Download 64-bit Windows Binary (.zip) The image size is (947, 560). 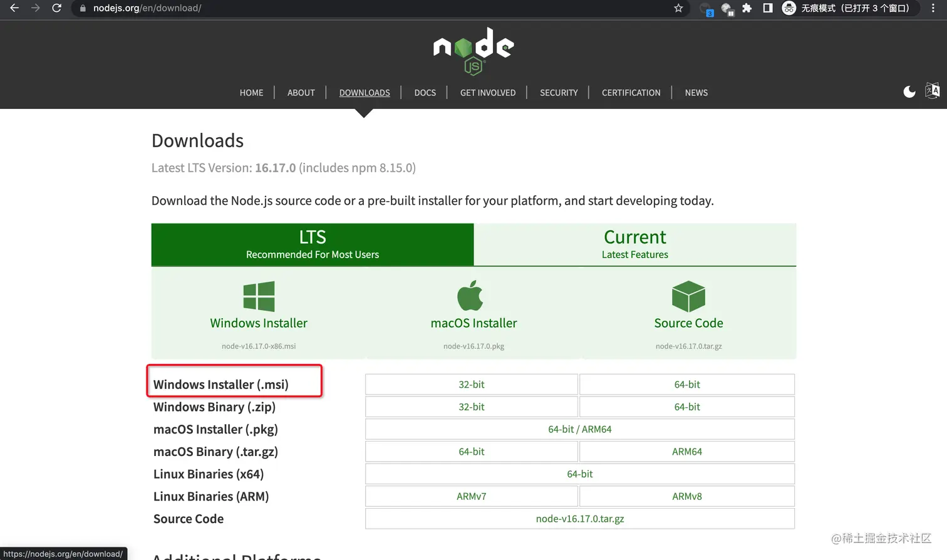(x=687, y=407)
